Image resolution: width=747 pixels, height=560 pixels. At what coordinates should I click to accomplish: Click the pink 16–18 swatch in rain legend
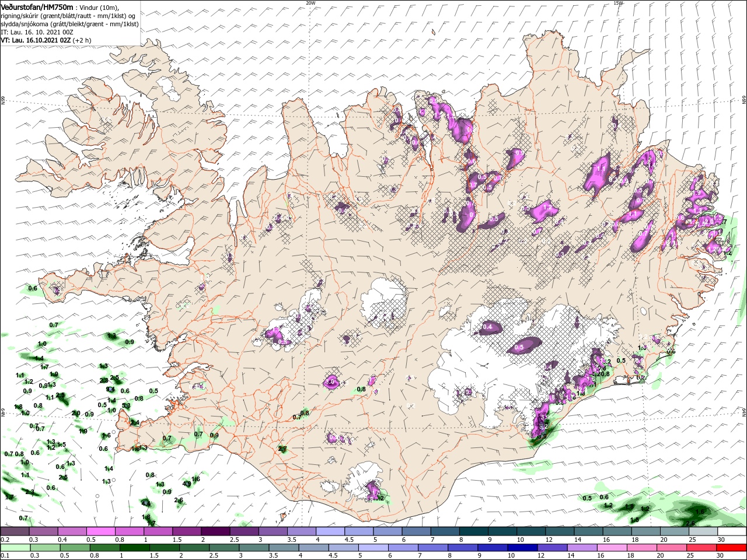click(x=612, y=548)
